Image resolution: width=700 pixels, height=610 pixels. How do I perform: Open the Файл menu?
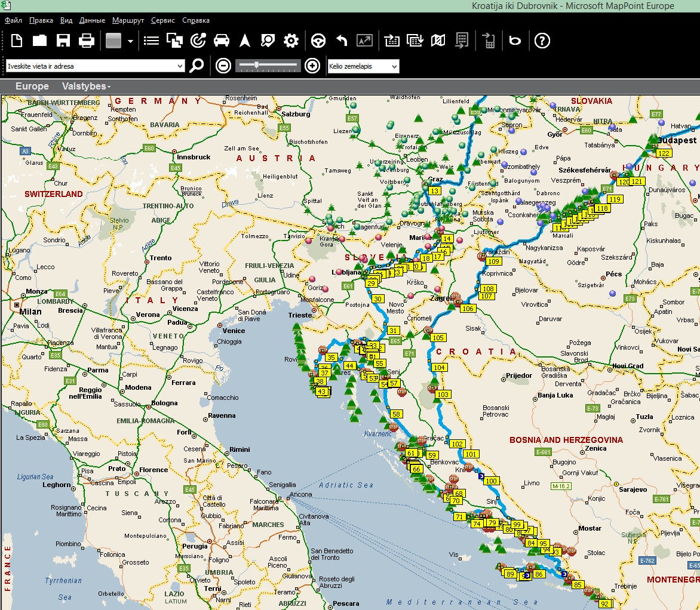pos(13,20)
